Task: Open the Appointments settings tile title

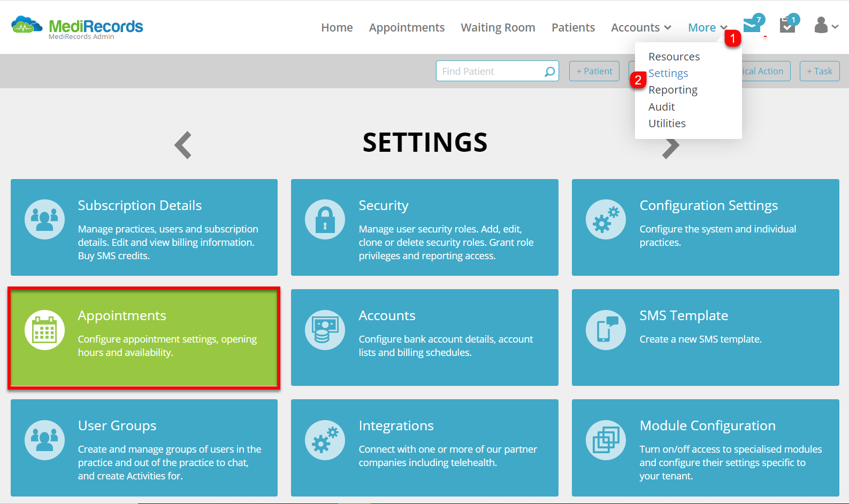Action: [122, 315]
